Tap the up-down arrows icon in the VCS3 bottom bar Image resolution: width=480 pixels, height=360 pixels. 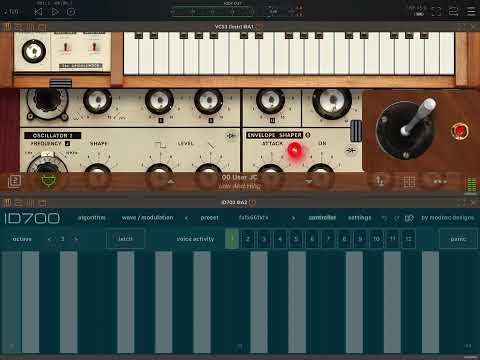click(x=380, y=182)
